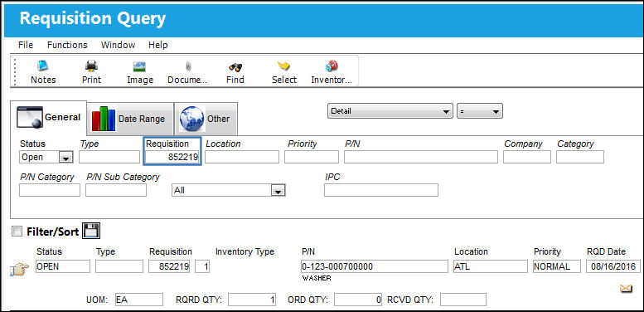Click the P/N Category field

(x=50, y=190)
